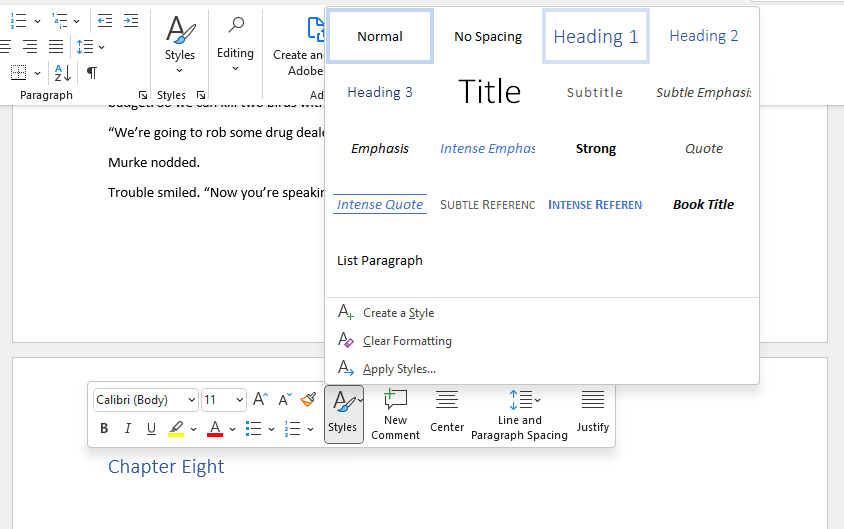The width and height of the screenshot is (844, 529).
Task: Apply the Strong style
Action: point(596,148)
